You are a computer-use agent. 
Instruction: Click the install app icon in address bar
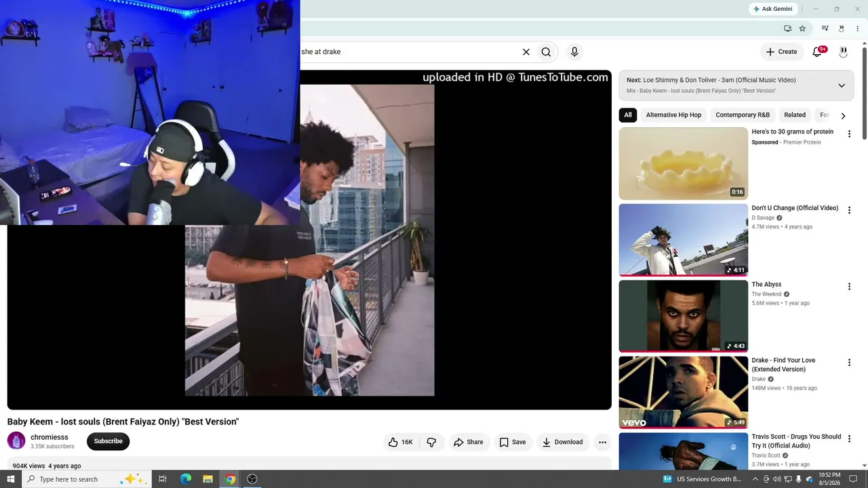point(787,28)
